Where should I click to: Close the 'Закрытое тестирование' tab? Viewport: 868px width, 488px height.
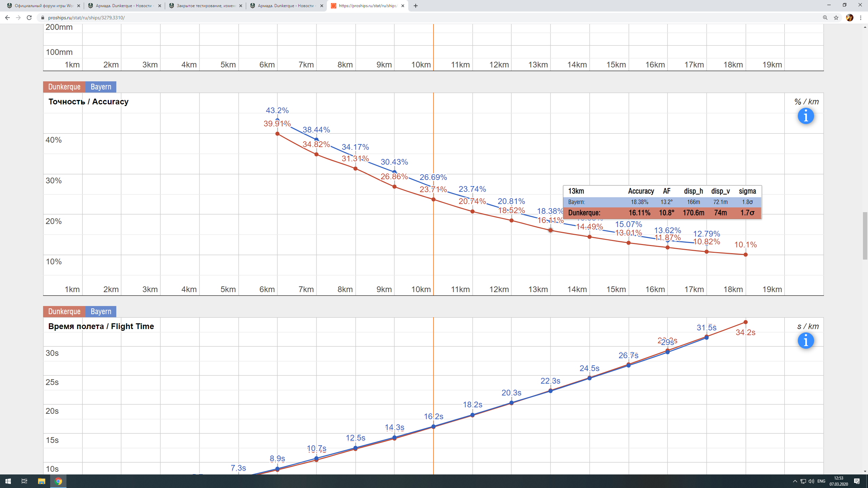241,6
